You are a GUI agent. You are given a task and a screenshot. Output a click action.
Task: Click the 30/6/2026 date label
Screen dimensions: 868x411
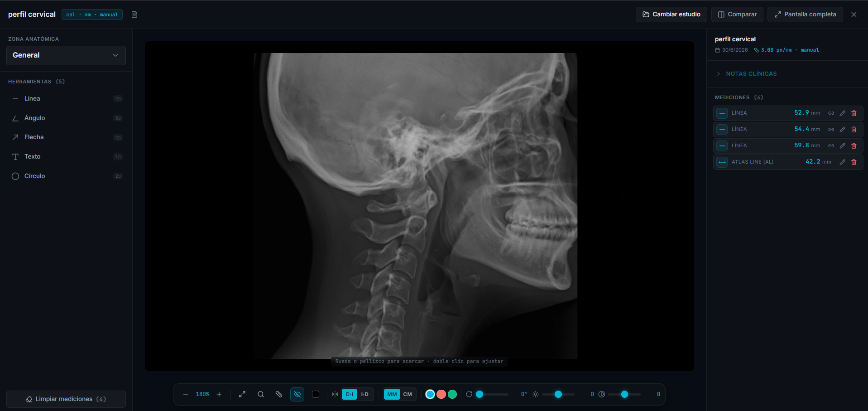(x=735, y=50)
